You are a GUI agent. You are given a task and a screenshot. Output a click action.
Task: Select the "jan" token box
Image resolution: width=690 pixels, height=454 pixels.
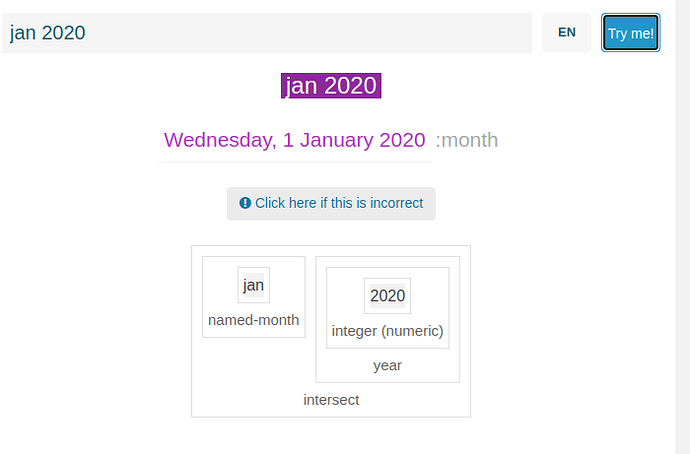[253, 285]
